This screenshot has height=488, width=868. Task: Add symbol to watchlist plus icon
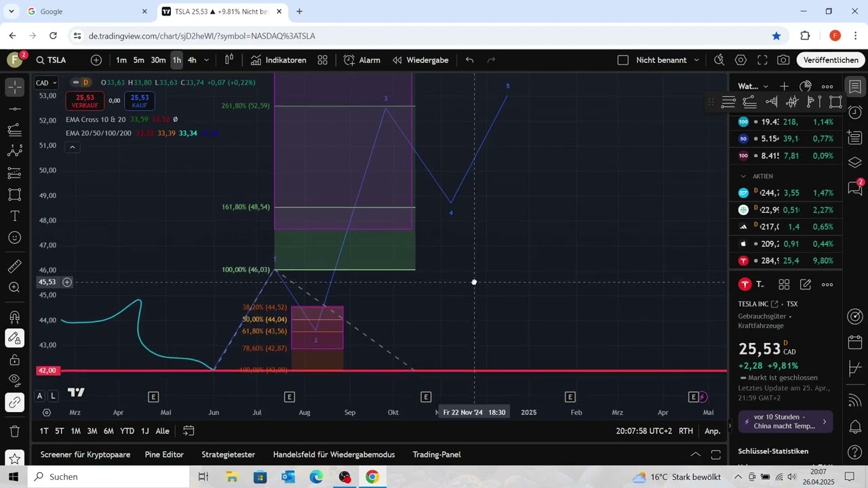tap(784, 86)
